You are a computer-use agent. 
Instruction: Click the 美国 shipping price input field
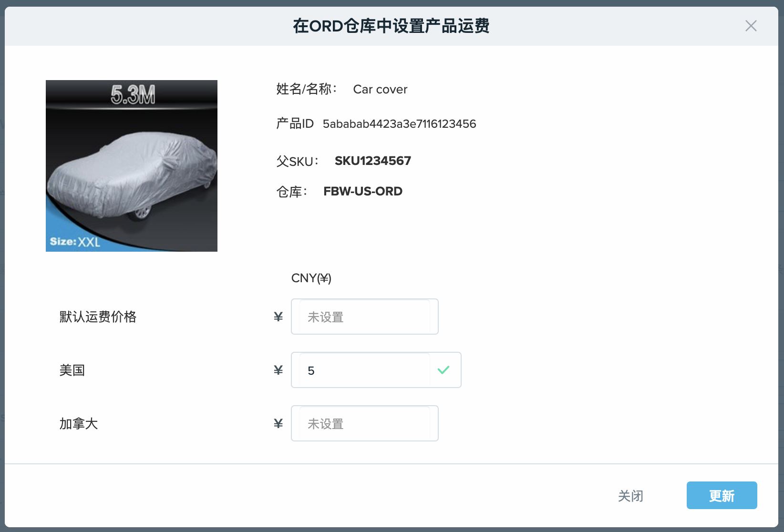coord(376,370)
